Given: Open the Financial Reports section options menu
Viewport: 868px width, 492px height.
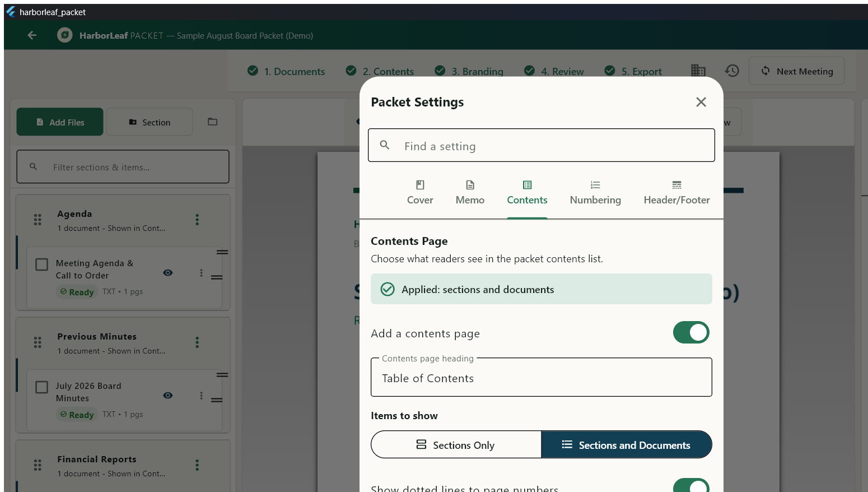Looking at the screenshot, I should tap(197, 465).
